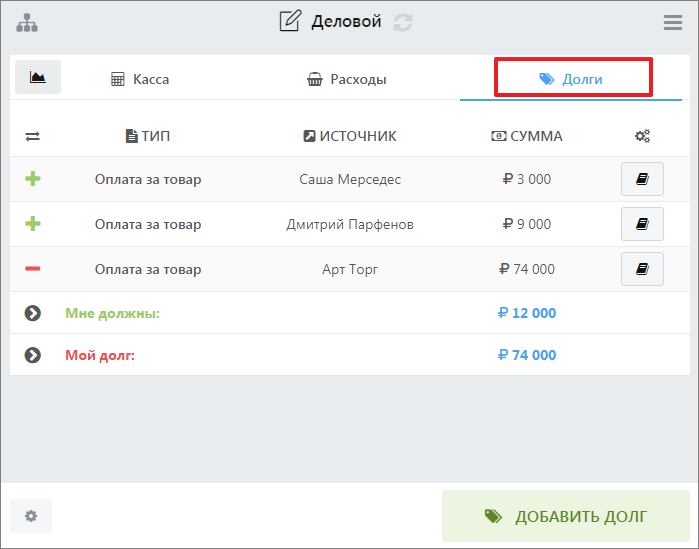
Task: Sort by the СУММА column header
Action: [x=526, y=136]
